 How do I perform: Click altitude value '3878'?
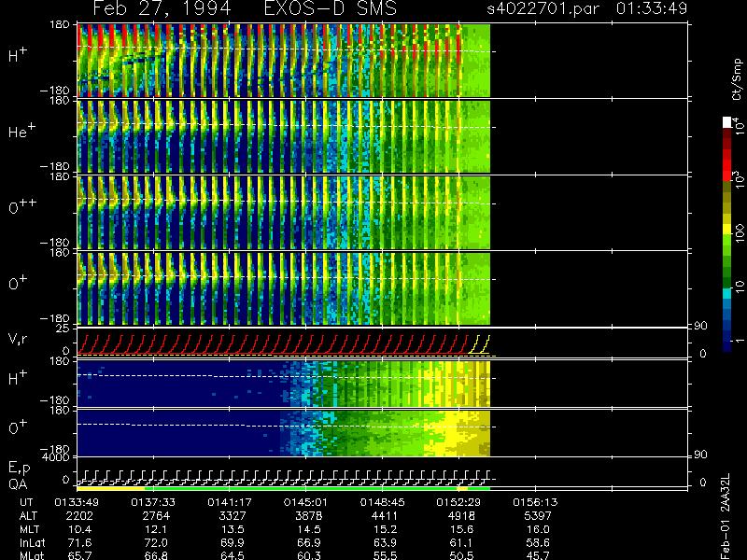click(x=309, y=516)
